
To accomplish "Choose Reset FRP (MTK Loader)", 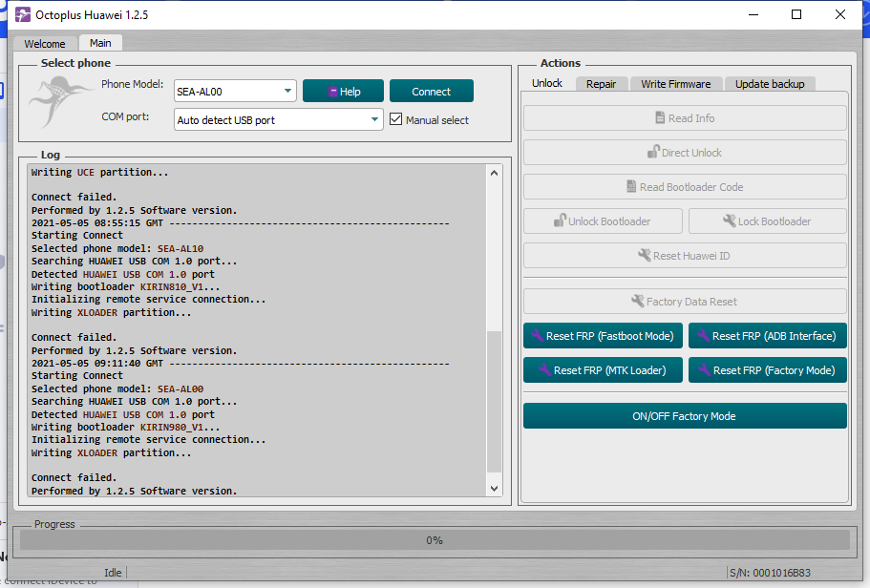I will coord(603,370).
